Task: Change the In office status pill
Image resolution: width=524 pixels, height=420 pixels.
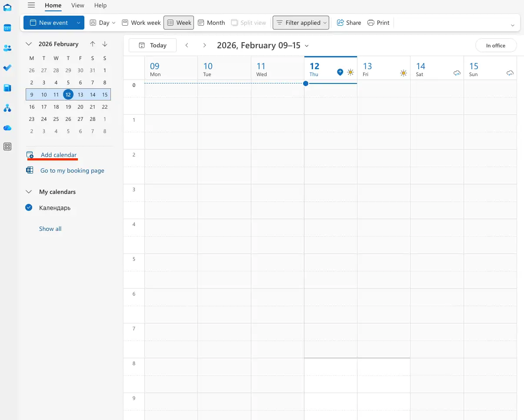Action: pos(496,45)
